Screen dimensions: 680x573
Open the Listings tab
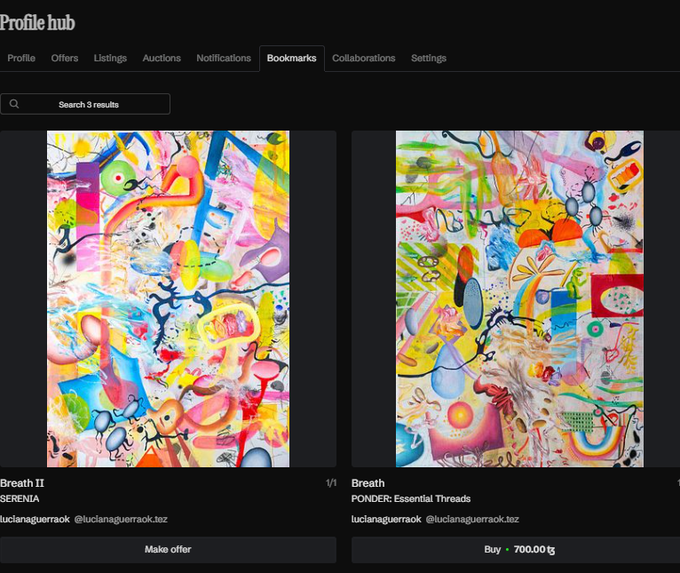[110, 58]
